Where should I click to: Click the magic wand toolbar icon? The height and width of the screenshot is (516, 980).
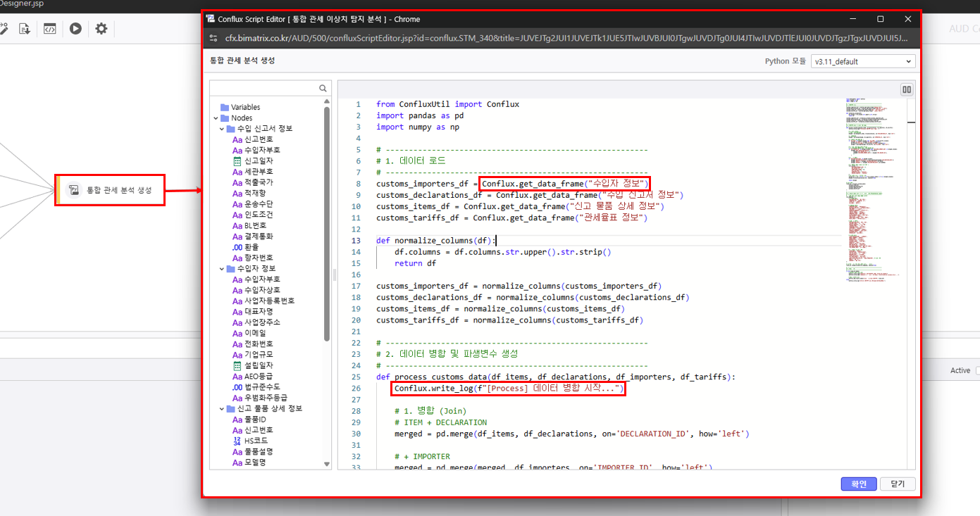[4, 29]
